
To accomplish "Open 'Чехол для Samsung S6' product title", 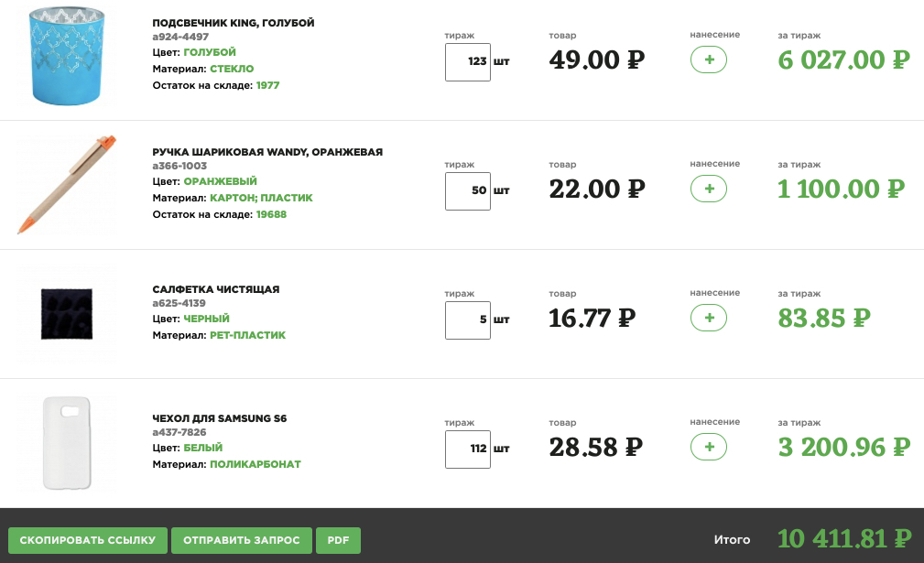I will click(x=220, y=418).
